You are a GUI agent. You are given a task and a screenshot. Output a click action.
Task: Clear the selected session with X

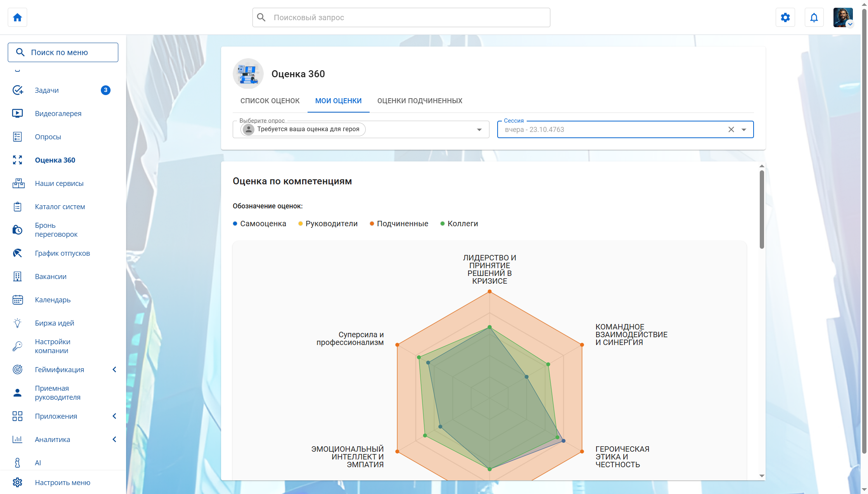(731, 130)
